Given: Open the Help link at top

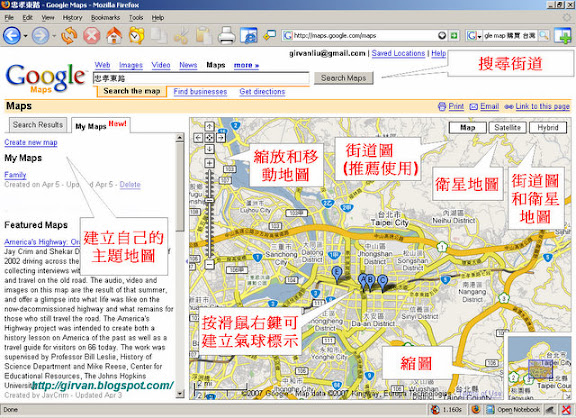Looking at the screenshot, I should pos(438,53).
